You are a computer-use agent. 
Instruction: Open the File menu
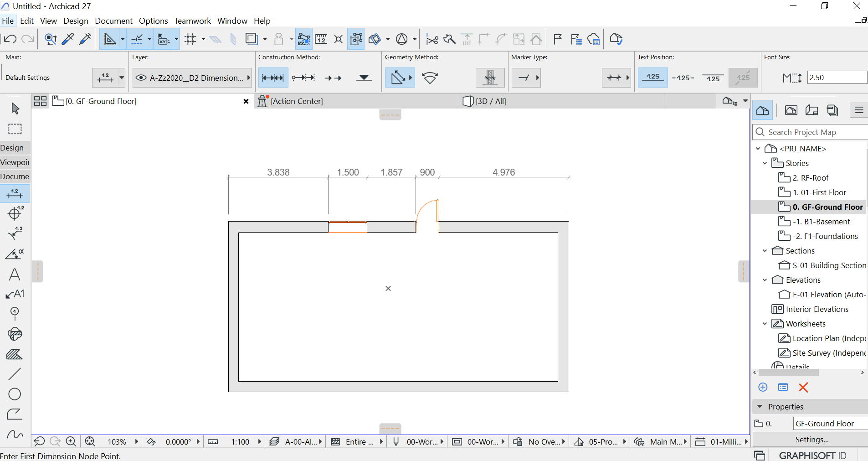pyautogui.click(x=8, y=21)
